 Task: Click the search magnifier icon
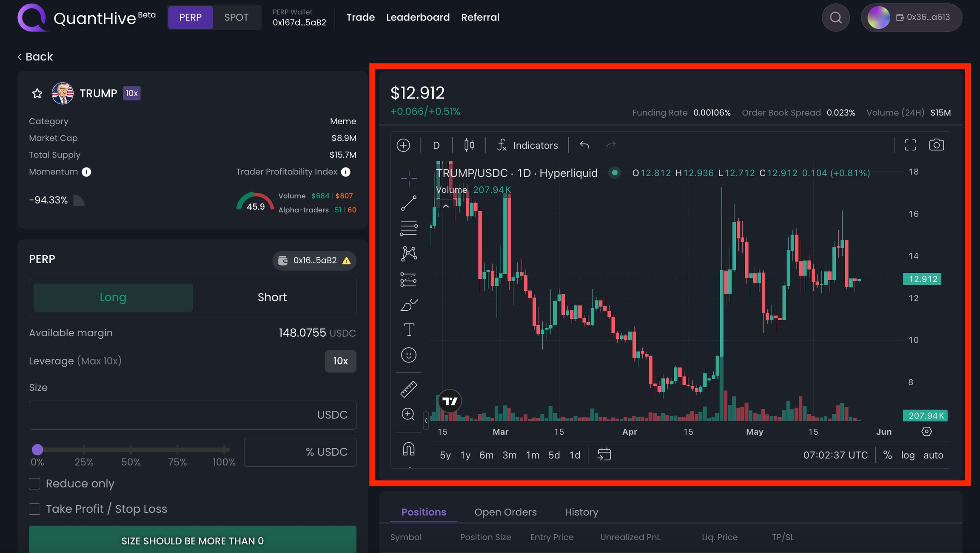point(835,17)
